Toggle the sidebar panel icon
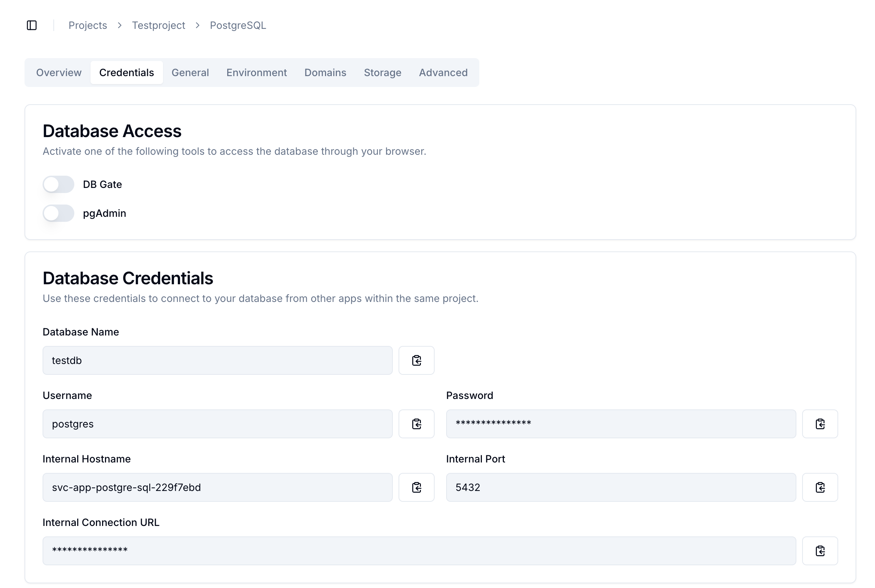 click(x=32, y=25)
